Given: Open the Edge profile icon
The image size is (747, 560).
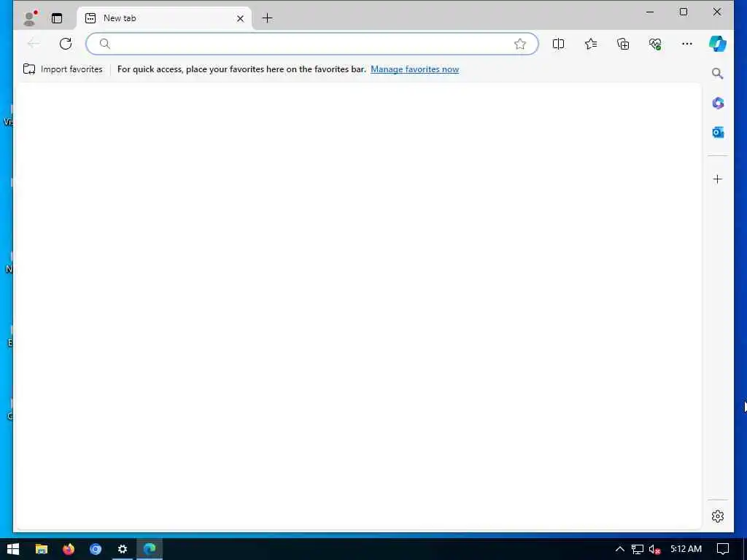Looking at the screenshot, I should [29, 18].
